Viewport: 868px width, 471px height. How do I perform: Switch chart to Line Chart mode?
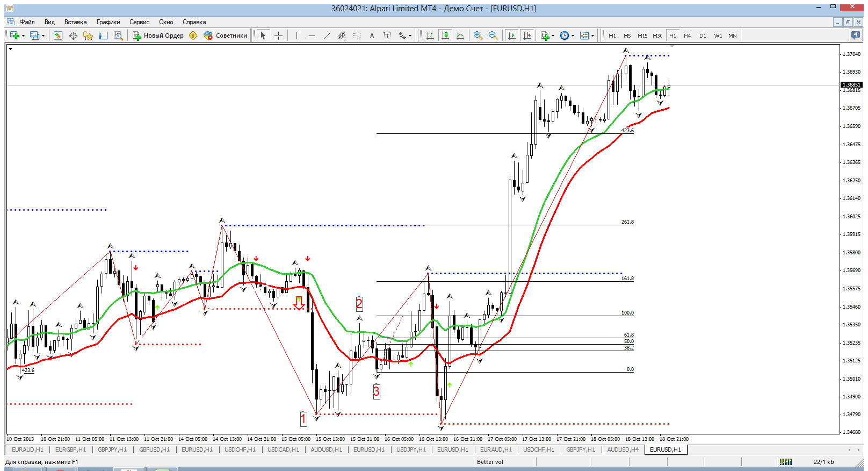click(460, 35)
